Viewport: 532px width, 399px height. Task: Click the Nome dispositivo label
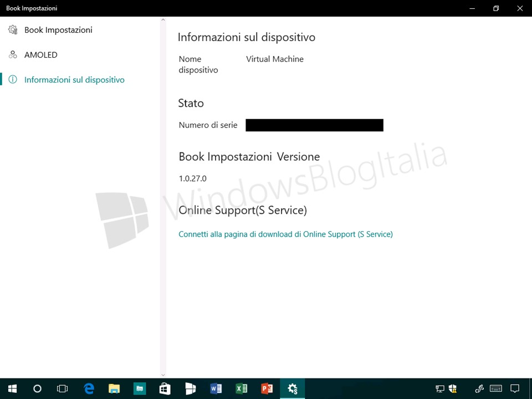198,64
